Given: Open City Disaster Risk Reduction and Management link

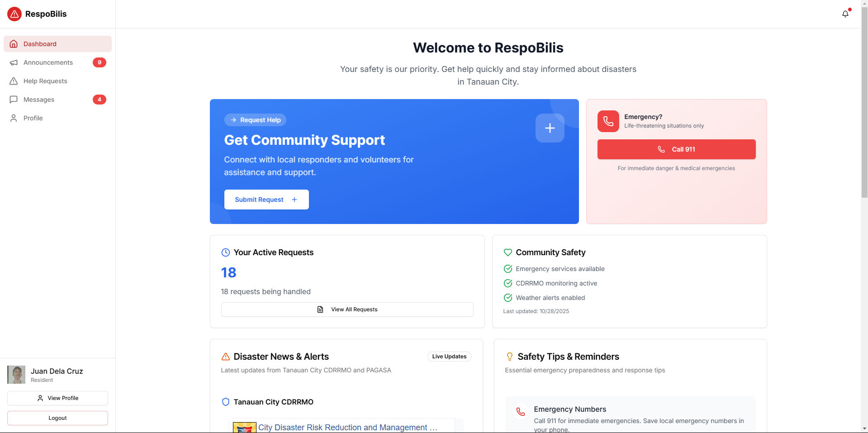Looking at the screenshot, I should (x=347, y=428).
